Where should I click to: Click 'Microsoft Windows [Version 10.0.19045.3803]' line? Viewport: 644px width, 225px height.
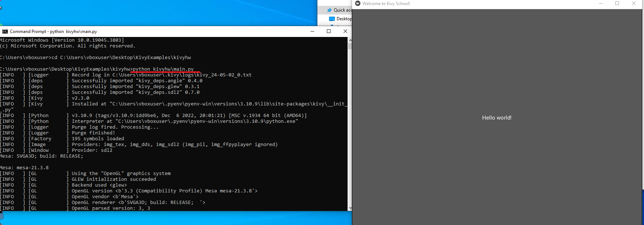click(62, 40)
